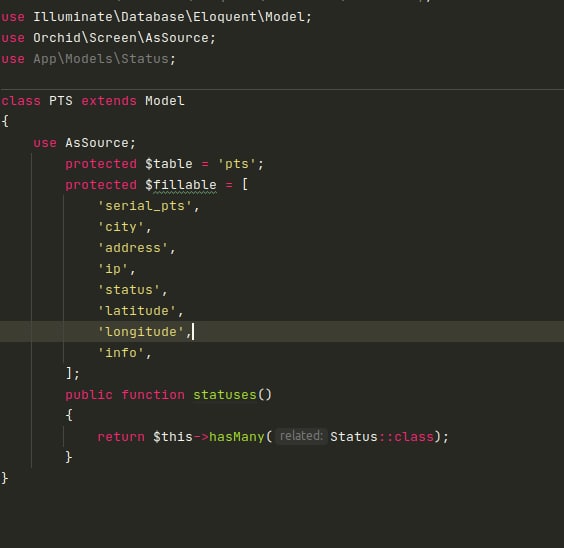This screenshot has height=548, width=564.
Task: Click the greyed 'App\Models\Status' import
Action: tap(101, 59)
